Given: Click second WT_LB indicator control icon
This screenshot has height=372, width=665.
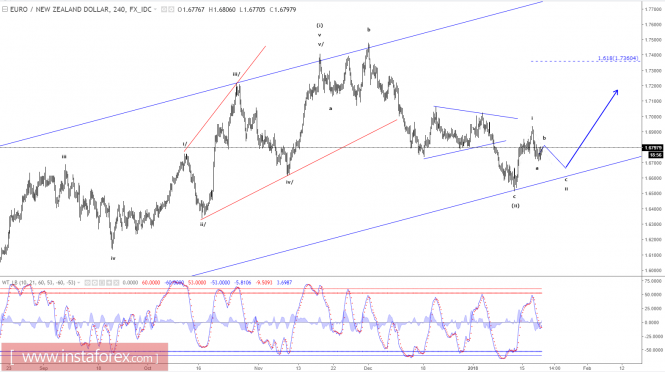Looking at the screenshot, I should tap(95, 282).
